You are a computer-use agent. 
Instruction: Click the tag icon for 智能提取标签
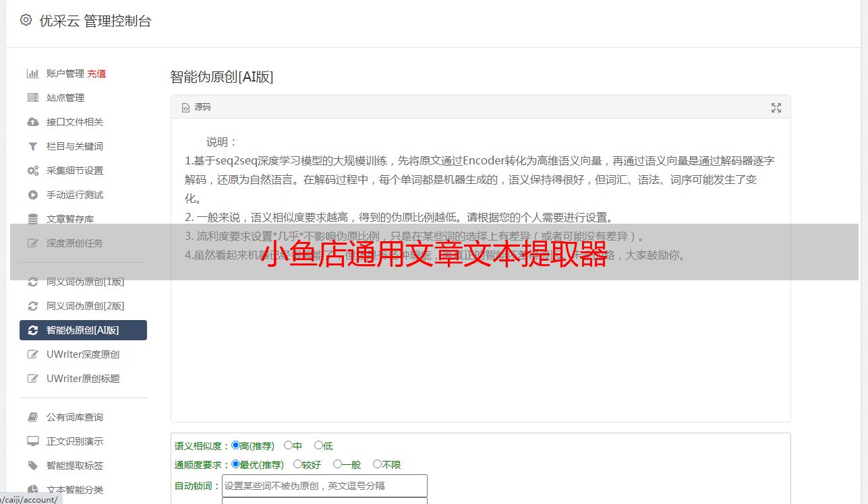pyautogui.click(x=32, y=466)
